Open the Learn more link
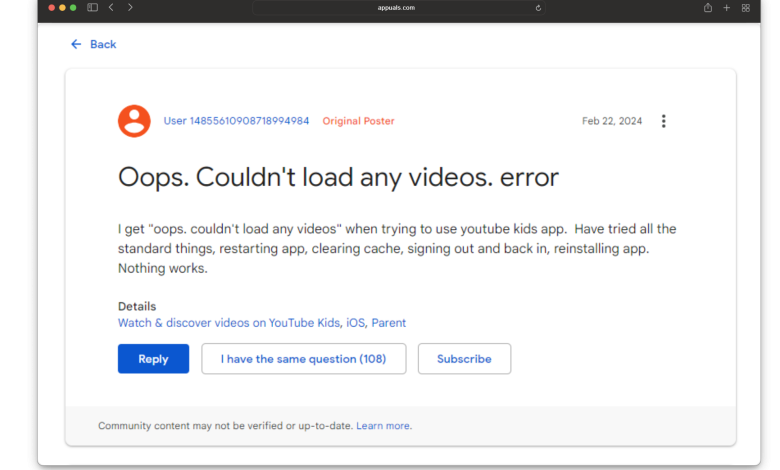This screenshot has height=470, width=780. coord(384,426)
